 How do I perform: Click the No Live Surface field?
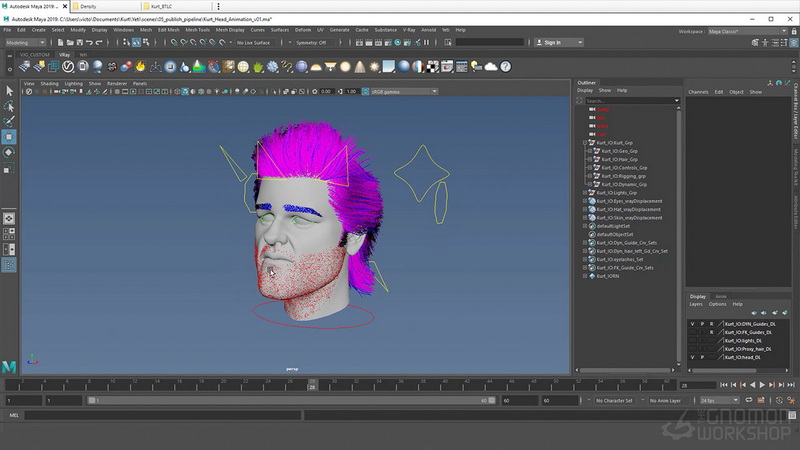257,42
